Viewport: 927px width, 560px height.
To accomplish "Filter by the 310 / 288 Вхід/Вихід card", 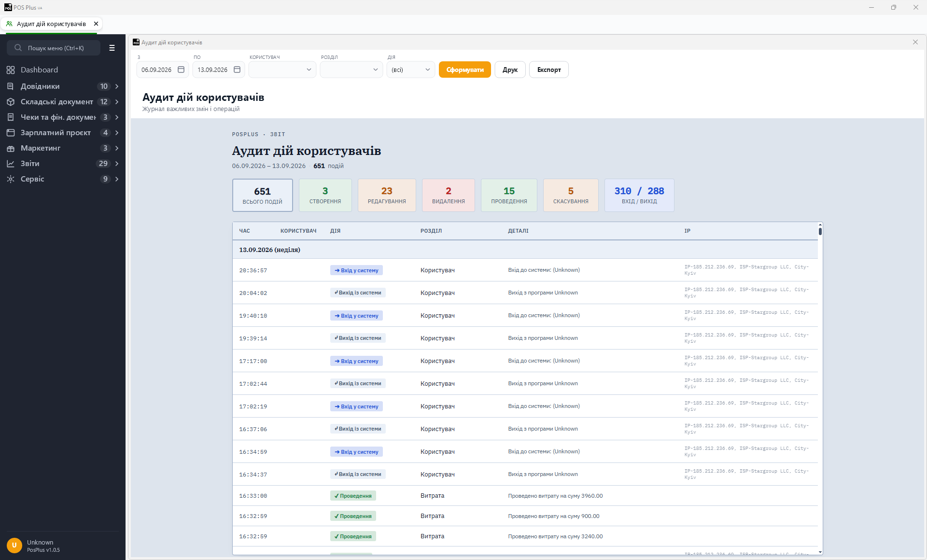I will [x=639, y=195].
